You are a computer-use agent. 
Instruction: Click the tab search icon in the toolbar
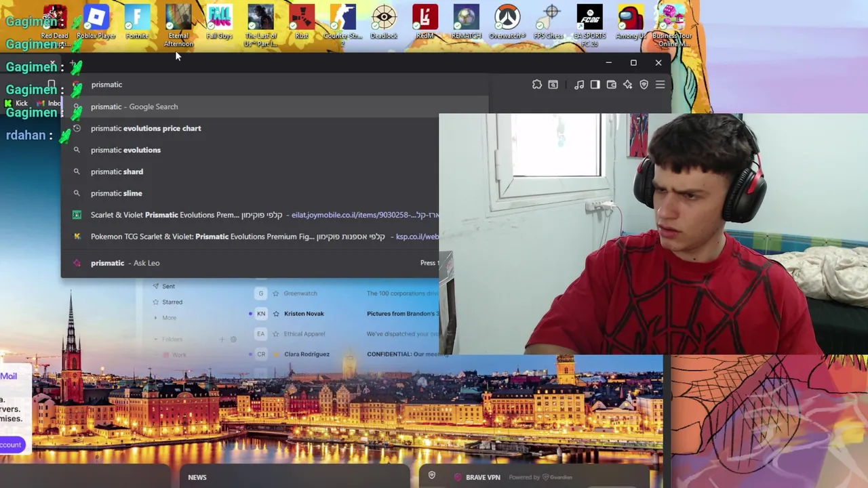pos(553,85)
